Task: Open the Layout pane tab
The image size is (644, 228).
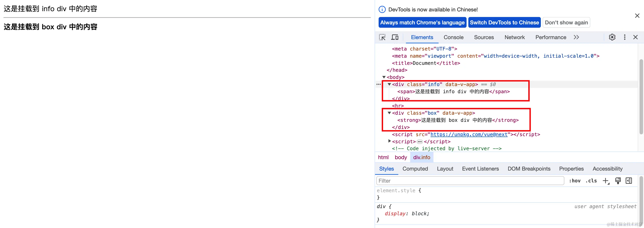Action: click(445, 169)
